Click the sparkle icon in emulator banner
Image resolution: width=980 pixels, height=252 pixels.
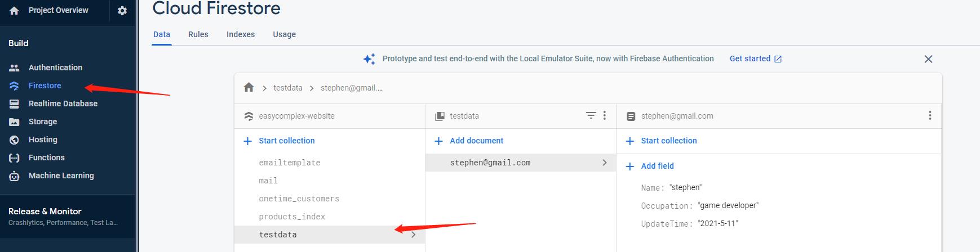click(369, 59)
